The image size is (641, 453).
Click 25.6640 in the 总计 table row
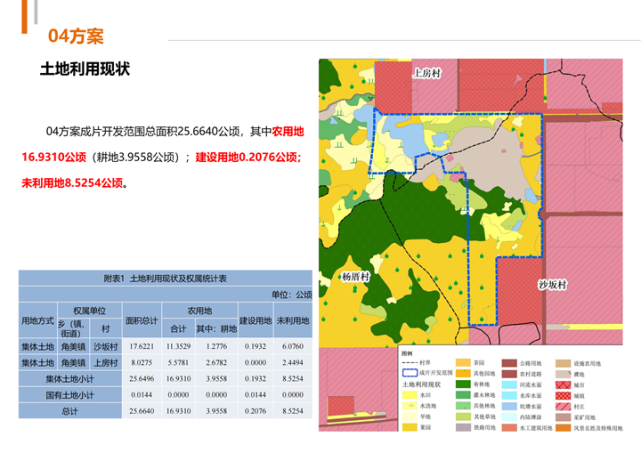pyautogui.click(x=141, y=411)
